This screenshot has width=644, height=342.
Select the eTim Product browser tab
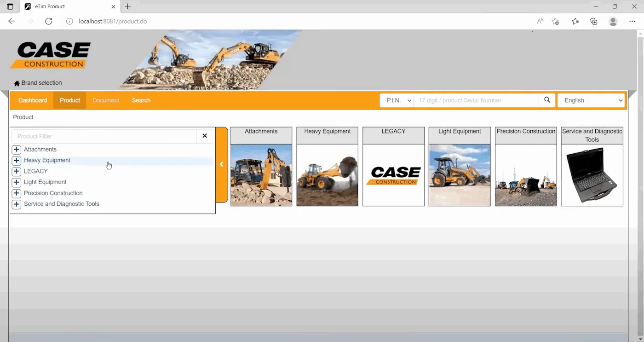click(70, 6)
